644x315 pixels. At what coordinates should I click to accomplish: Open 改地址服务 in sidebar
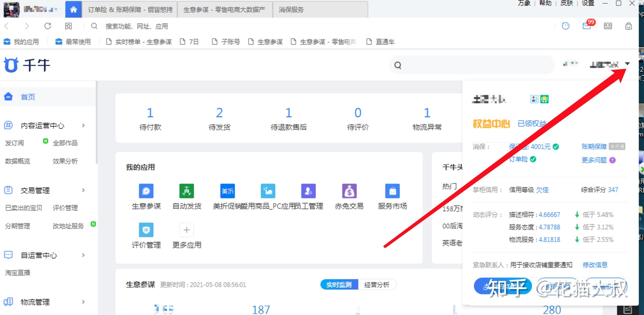(68, 226)
